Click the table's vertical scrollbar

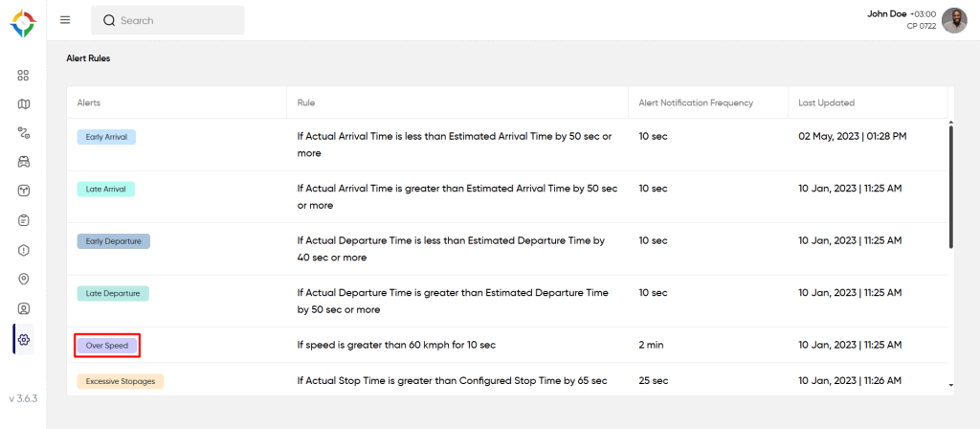click(x=950, y=186)
